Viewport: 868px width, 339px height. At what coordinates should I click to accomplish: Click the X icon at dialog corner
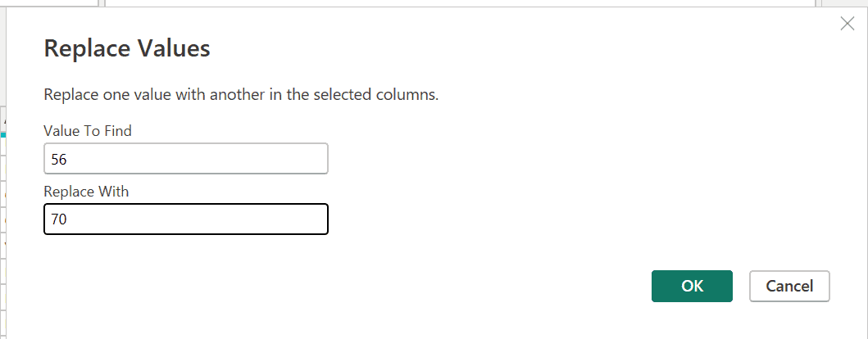(x=848, y=24)
